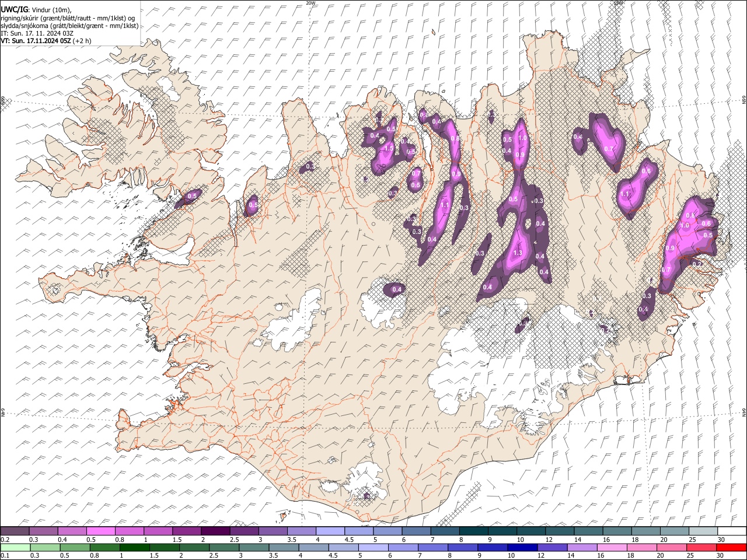The image size is (747, 560).
Task: Click the 12–14 purple swatch in rain legend
Action: click(552, 547)
